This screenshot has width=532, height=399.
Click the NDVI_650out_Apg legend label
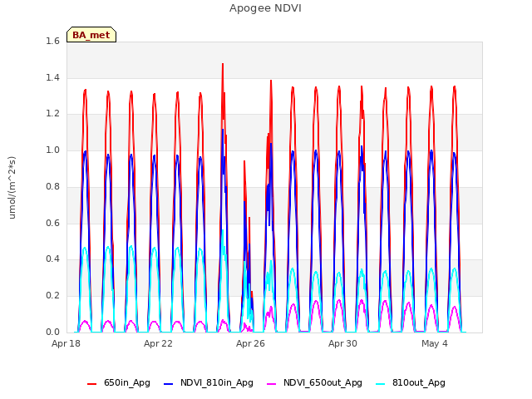323,383
